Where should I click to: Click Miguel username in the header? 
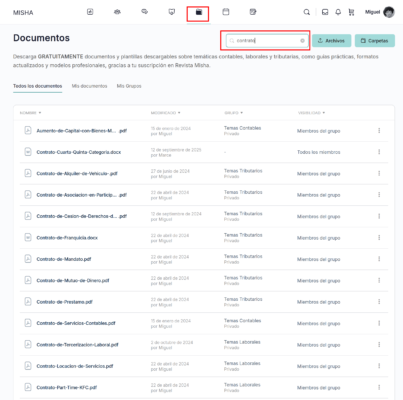coord(372,12)
